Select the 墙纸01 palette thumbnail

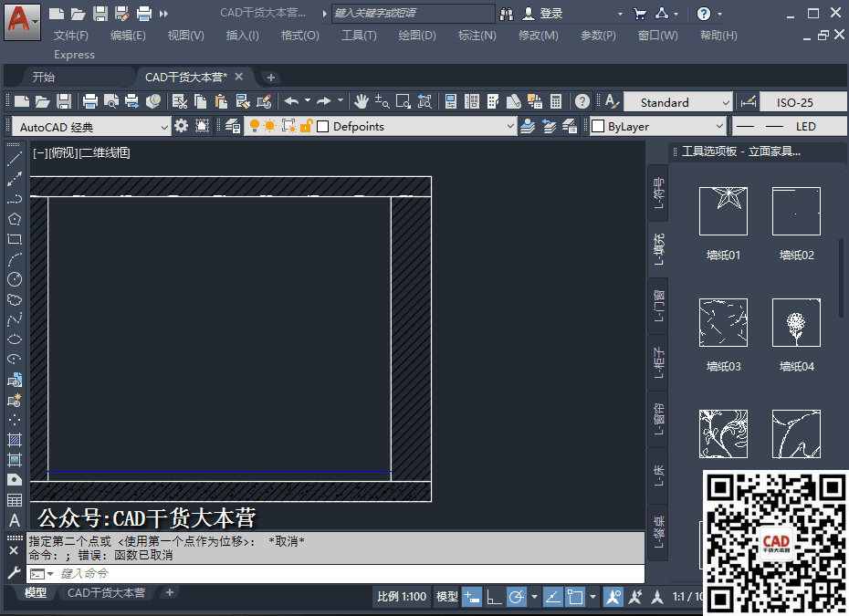point(723,211)
